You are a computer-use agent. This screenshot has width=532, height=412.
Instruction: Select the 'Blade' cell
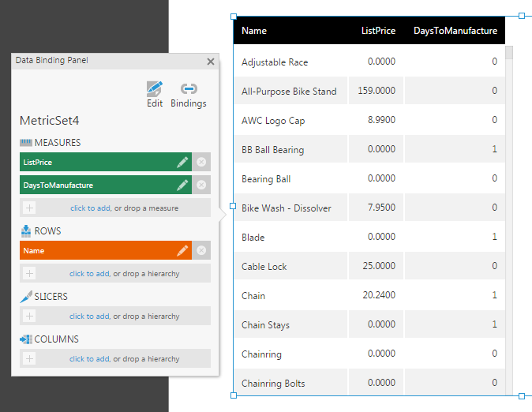coord(290,237)
